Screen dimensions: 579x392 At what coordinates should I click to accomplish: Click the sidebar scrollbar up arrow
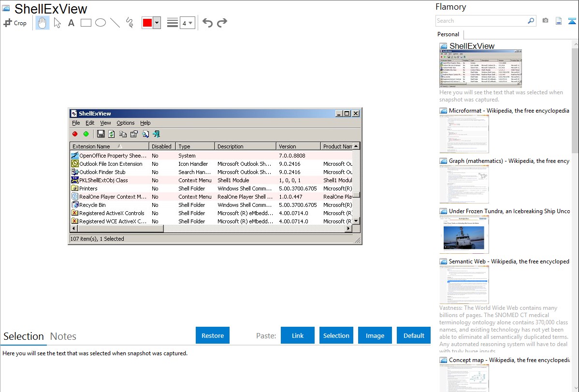coord(576,44)
